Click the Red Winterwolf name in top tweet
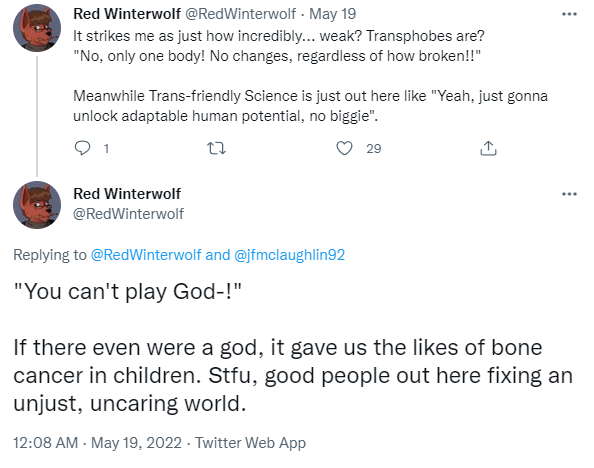The width and height of the screenshot is (594, 468). click(x=127, y=14)
